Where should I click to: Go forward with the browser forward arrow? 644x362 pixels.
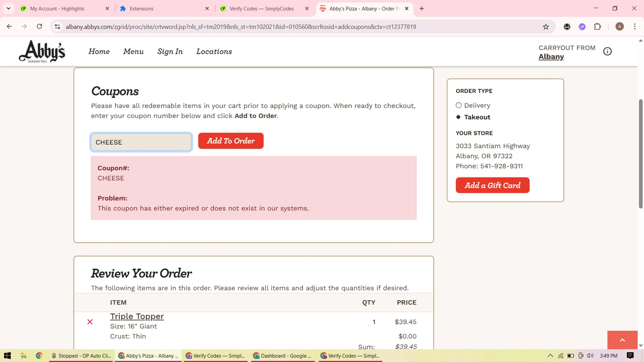click(24, 27)
